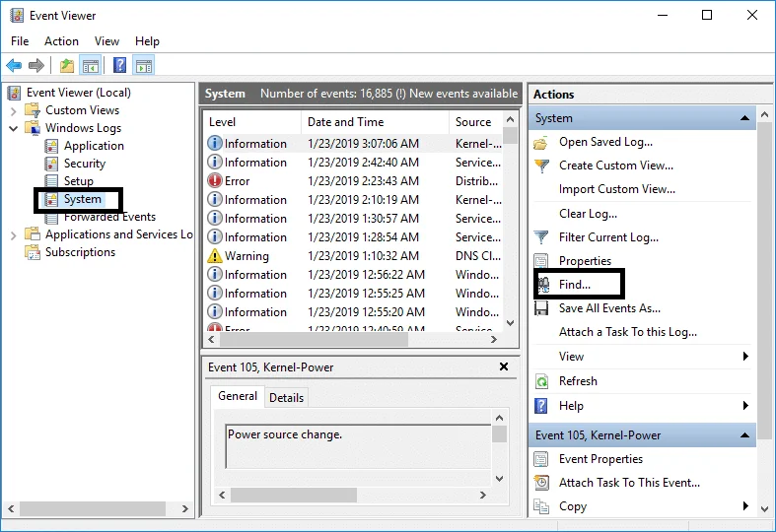Select the System log in the tree

click(83, 199)
